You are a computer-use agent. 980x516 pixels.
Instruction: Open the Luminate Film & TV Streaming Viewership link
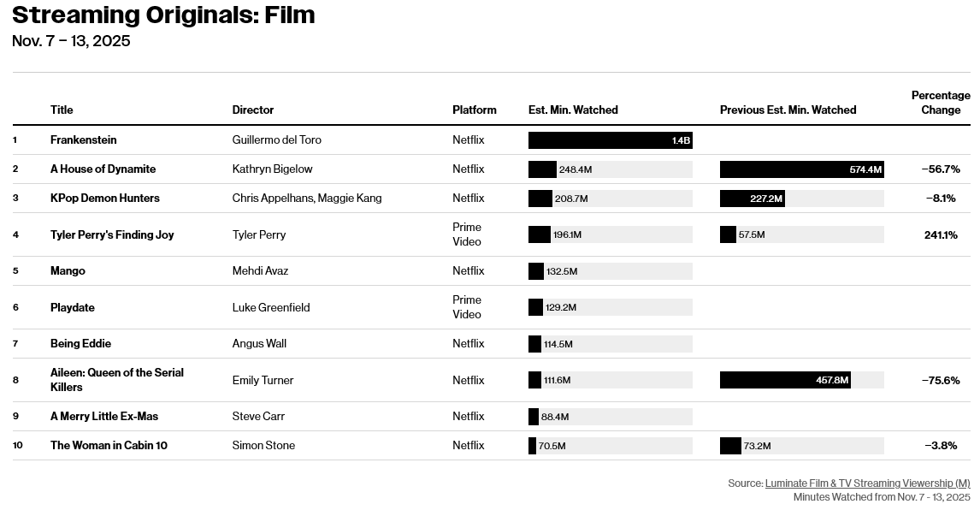point(867,483)
